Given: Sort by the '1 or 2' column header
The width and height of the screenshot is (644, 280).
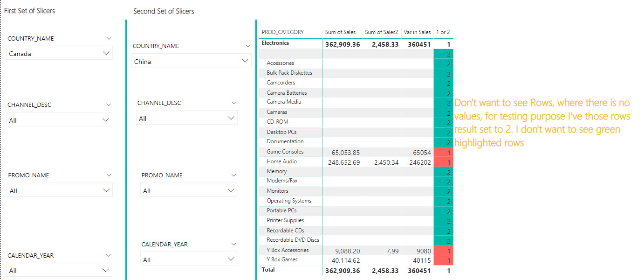Looking at the screenshot, I should coord(443,32).
